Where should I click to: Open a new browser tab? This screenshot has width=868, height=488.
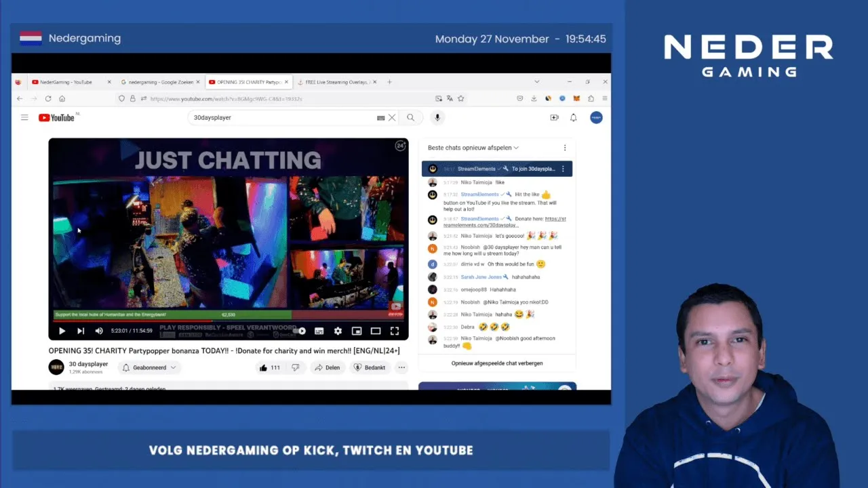tap(389, 82)
